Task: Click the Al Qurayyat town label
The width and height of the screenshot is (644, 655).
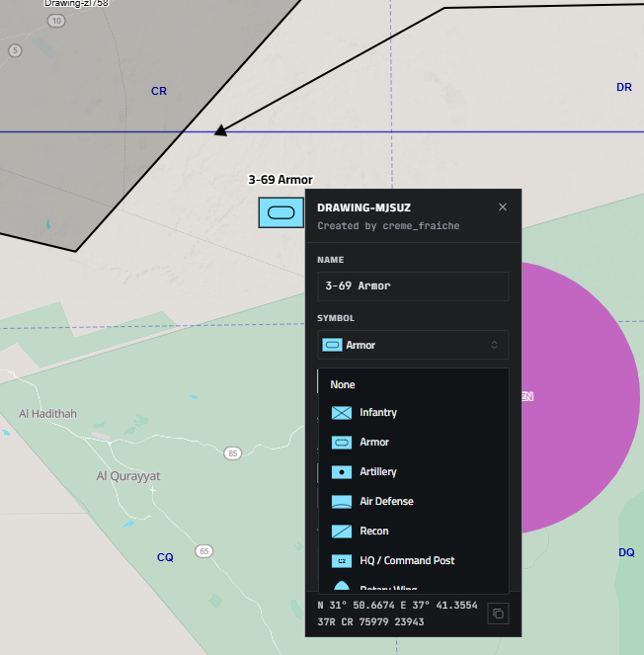Action: [x=128, y=476]
